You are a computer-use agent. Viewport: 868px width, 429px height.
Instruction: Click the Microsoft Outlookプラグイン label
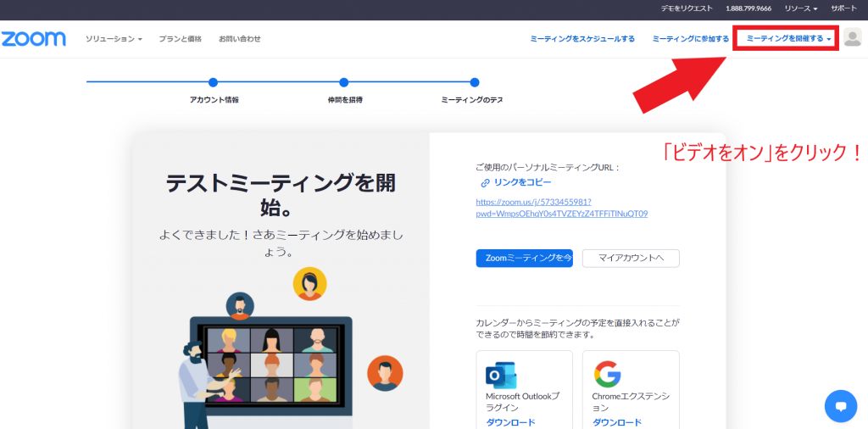[522, 402]
